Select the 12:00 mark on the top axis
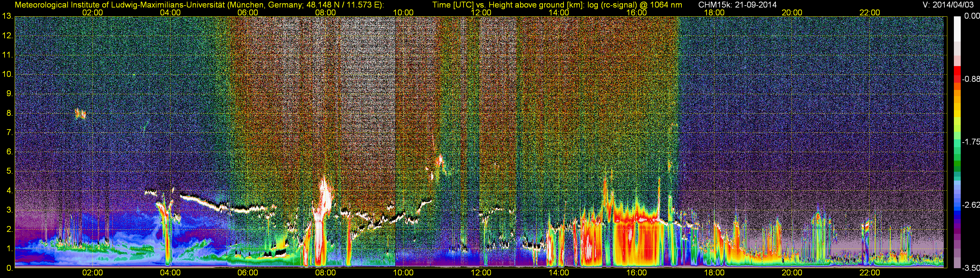 point(481,12)
